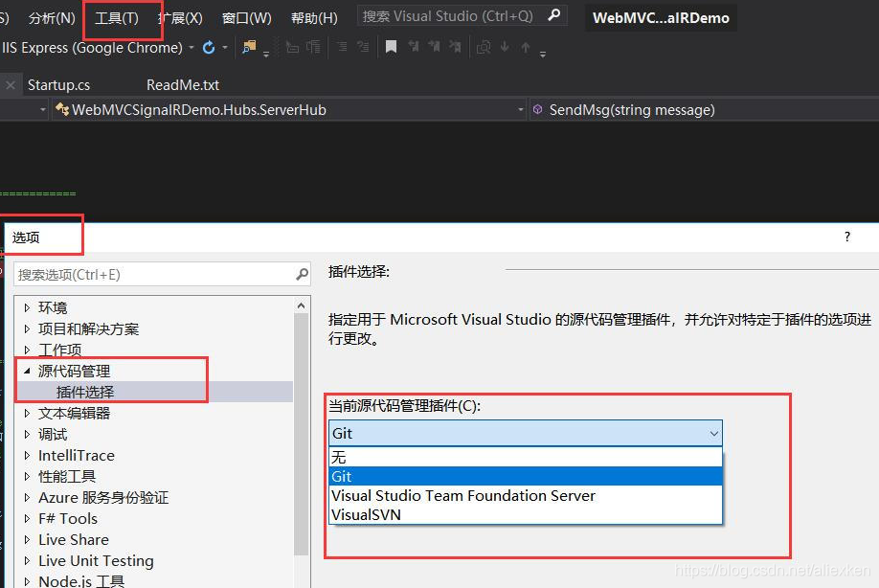Expand the IntelliTrace tree node
This screenshot has height=588, width=879.
tap(27, 455)
